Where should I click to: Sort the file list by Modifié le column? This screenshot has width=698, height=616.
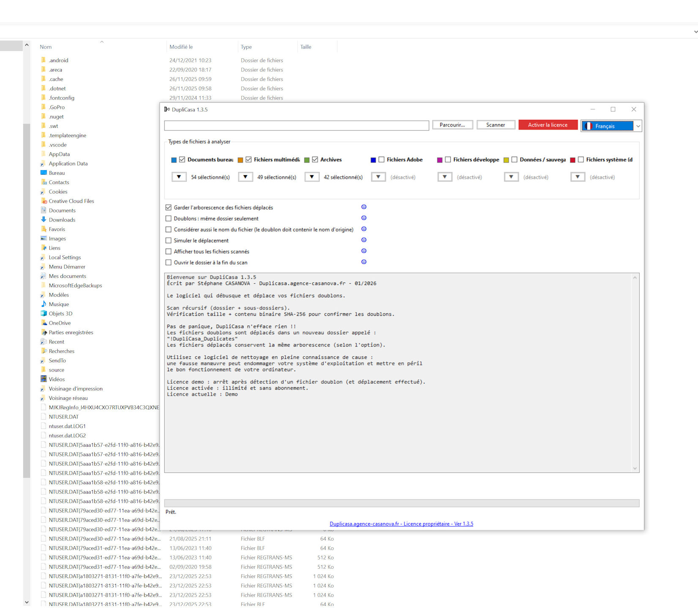coord(181,47)
